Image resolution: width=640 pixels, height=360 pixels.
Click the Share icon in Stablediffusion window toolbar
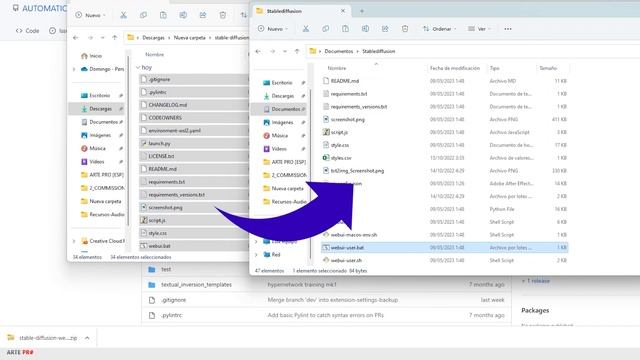click(385, 29)
